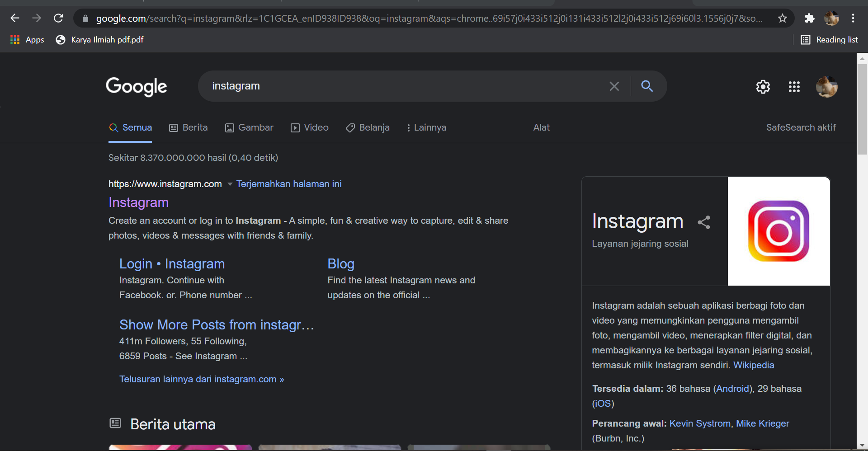This screenshot has height=451, width=868.
Task: Click the Instagram logo image
Action: 778,231
